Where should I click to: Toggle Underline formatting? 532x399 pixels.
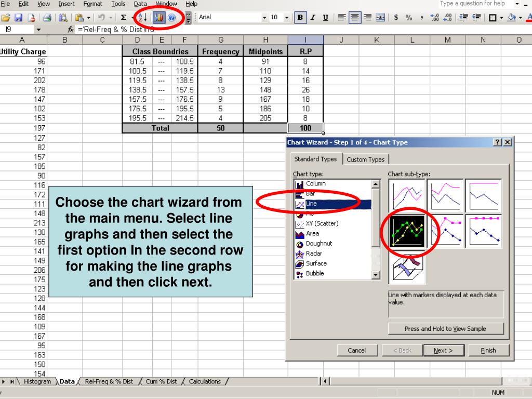tap(326, 17)
